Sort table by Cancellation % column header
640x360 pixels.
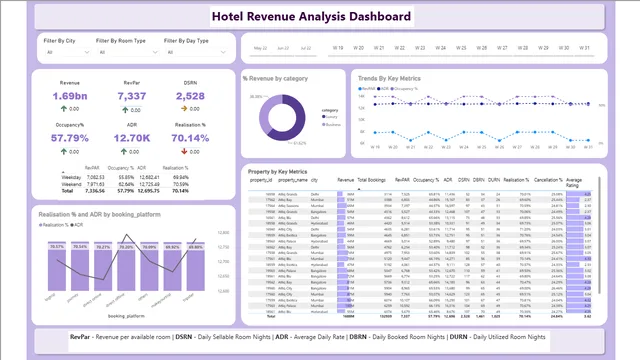click(548, 180)
